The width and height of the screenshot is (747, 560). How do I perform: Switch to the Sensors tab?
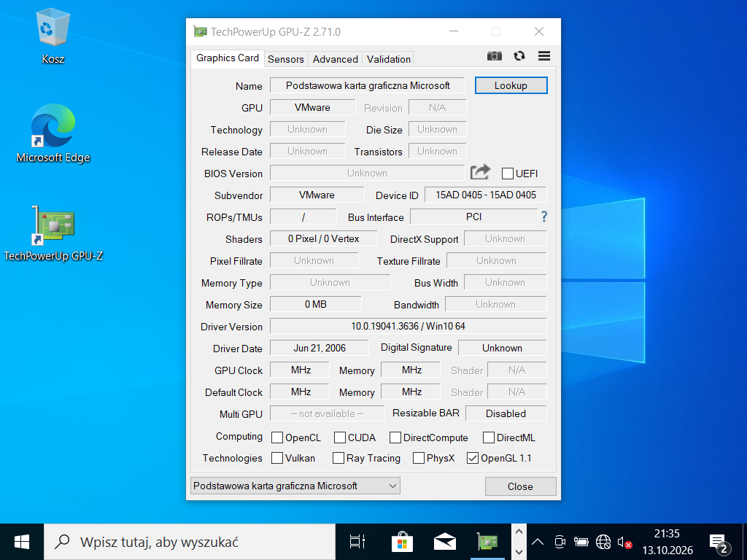click(286, 59)
